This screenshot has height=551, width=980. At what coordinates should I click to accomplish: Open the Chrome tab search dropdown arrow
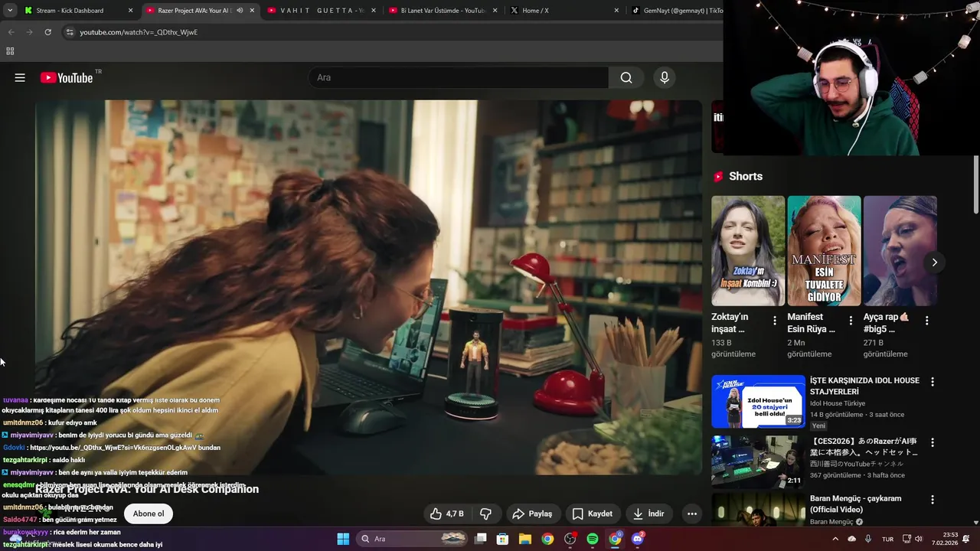(x=10, y=11)
